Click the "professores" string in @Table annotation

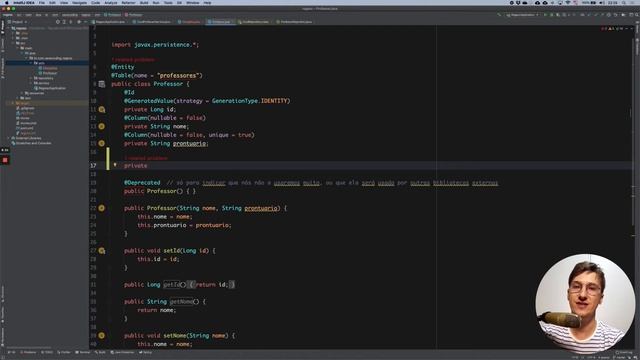coord(179,76)
